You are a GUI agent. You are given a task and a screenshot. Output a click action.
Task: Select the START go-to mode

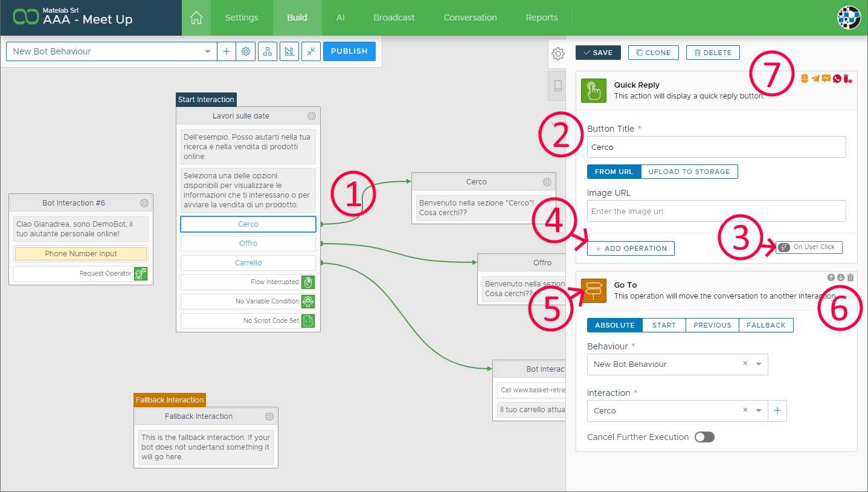[x=664, y=325]
